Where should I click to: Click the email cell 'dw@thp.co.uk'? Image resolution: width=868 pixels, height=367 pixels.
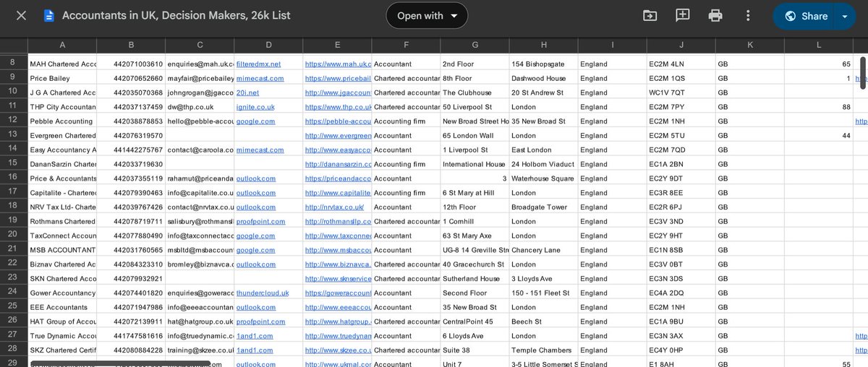point(200,107)
